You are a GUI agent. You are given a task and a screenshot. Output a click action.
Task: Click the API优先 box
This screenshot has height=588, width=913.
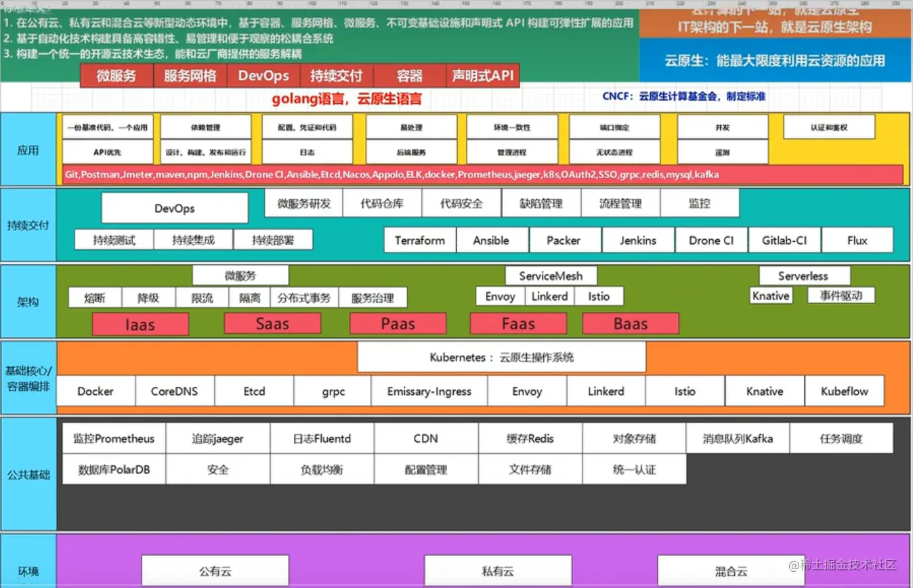[108, 152]
